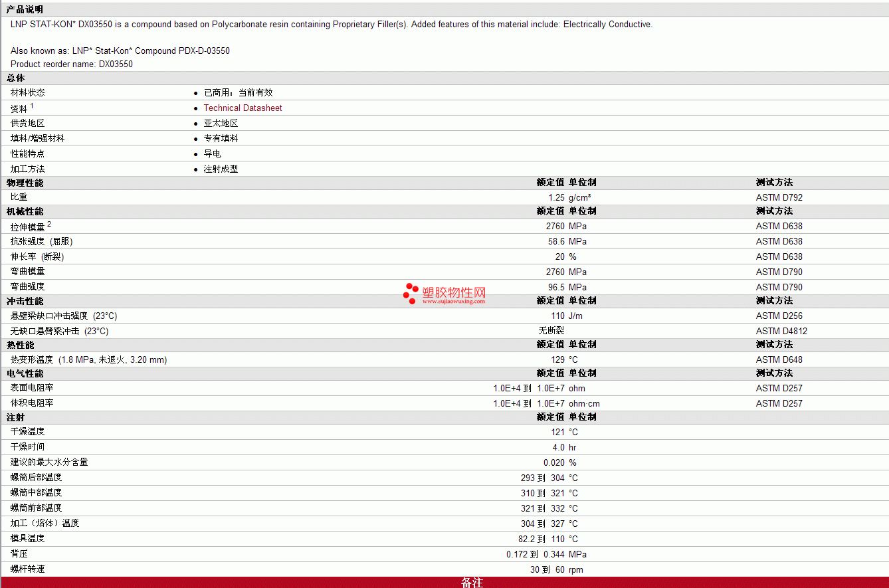The image size is (889, 588).
Task: Open the Technical Datasheet link
Action: [x=243, y=108]
